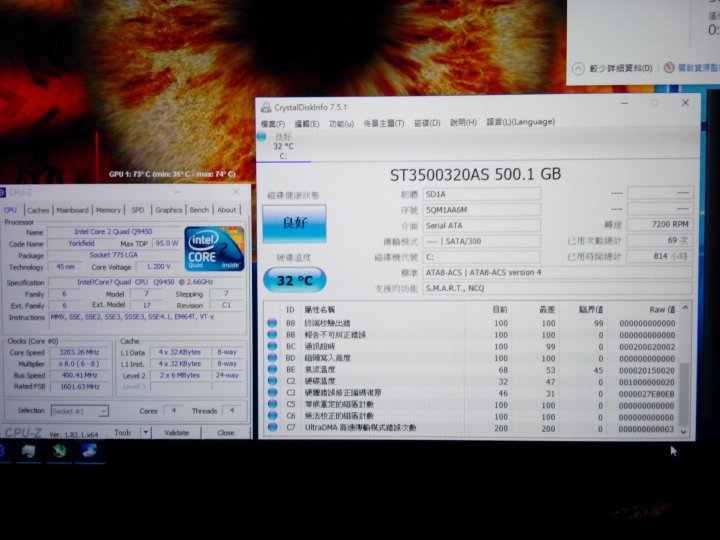The width and height of the screenshot is (720, 540).
Task: Click the attribute list scroll-down arrow
Action: [x=684, y=431]
